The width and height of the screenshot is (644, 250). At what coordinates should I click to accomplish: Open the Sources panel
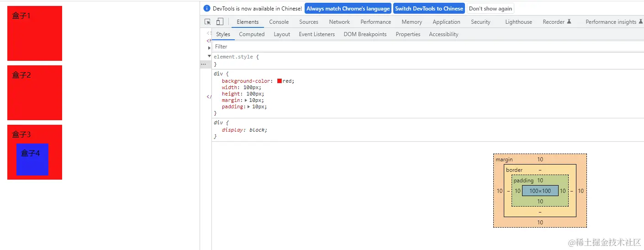click(309, 22)
